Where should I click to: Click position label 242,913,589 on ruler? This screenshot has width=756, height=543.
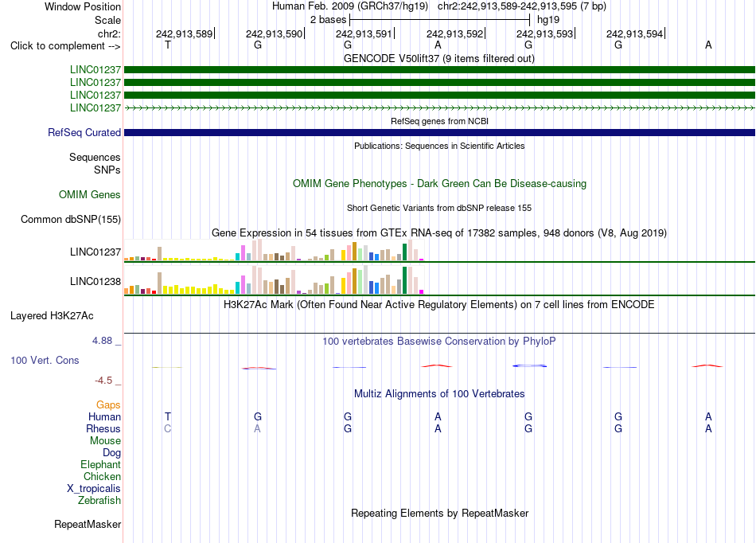tap(184, 33)
